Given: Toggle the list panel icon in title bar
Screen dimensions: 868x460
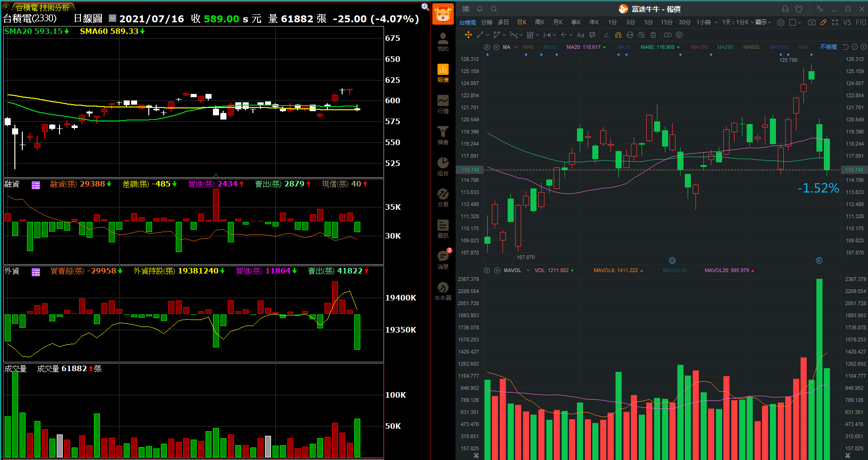Looking at the screenshot, I should click(466, 9).
